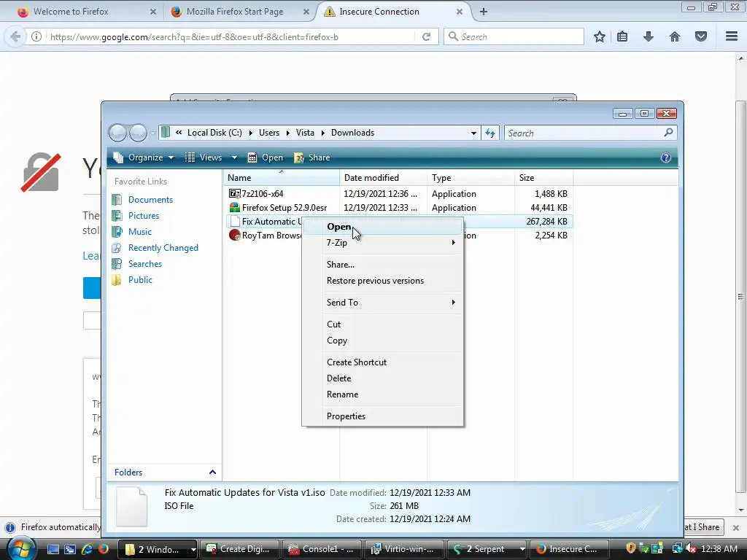Open a new Firefox tab with plus button
This screenshot has width=747, height=560.
pos(484,12)
